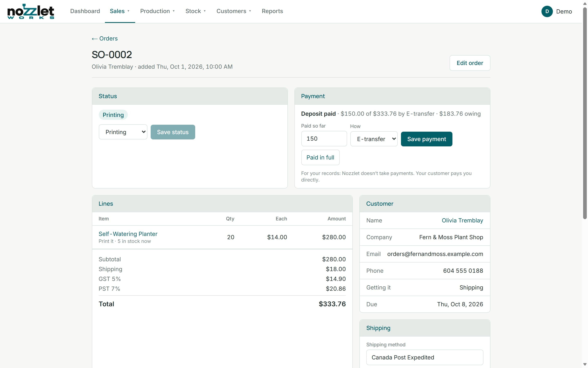Viewport: 588px width, 368px height.
Task: Click the Edit order button
Action: click(x=470, y=63)
